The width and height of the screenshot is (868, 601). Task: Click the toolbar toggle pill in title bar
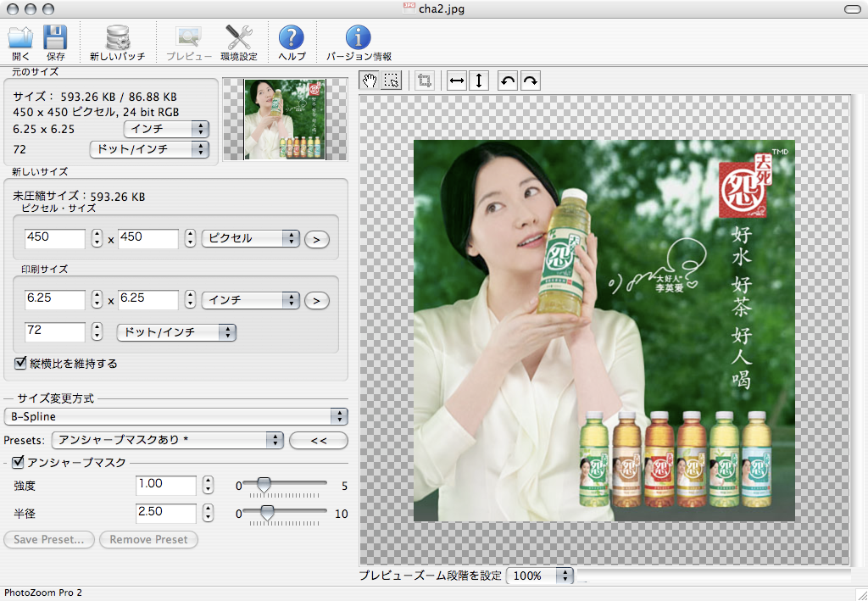click(x=853, y=8)
